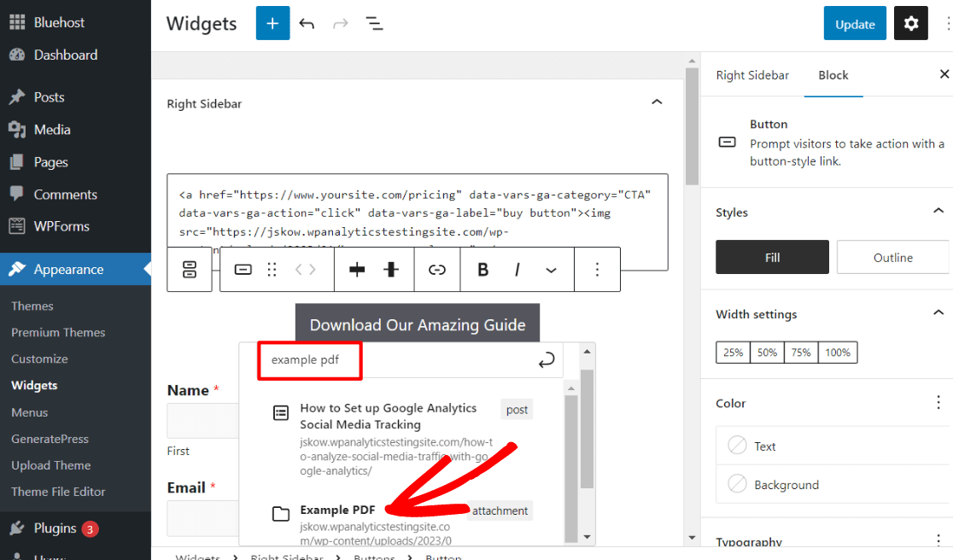Viewport: 953px width, 560px height.
Task: Click the Redo arrow
Action: (340, 23)
